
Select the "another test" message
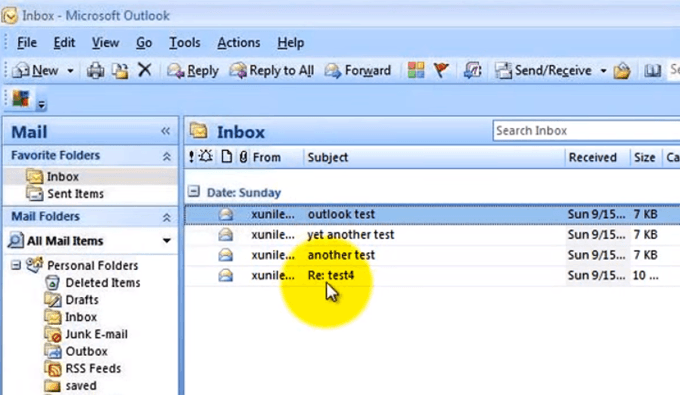(x=432, y=255)
